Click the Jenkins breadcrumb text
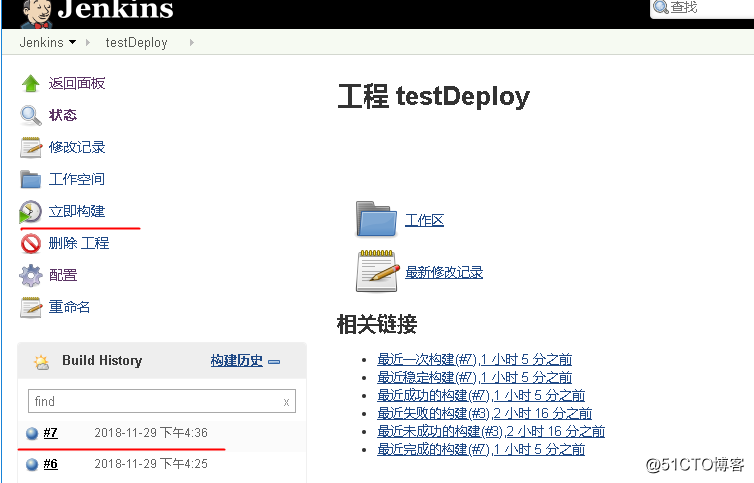The height and width of the screenshot is (483, 754). 41,42
